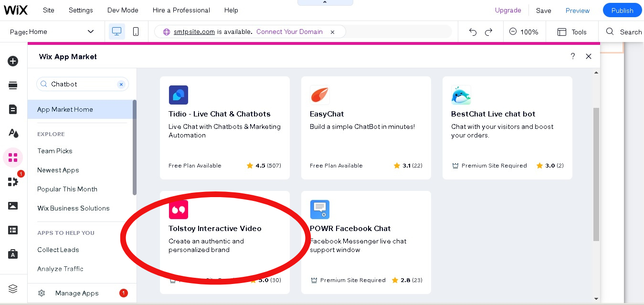The height and width of the screenshot is (305, 644).
Task: Click the Wix logo
Action: (x=16, y=10)
